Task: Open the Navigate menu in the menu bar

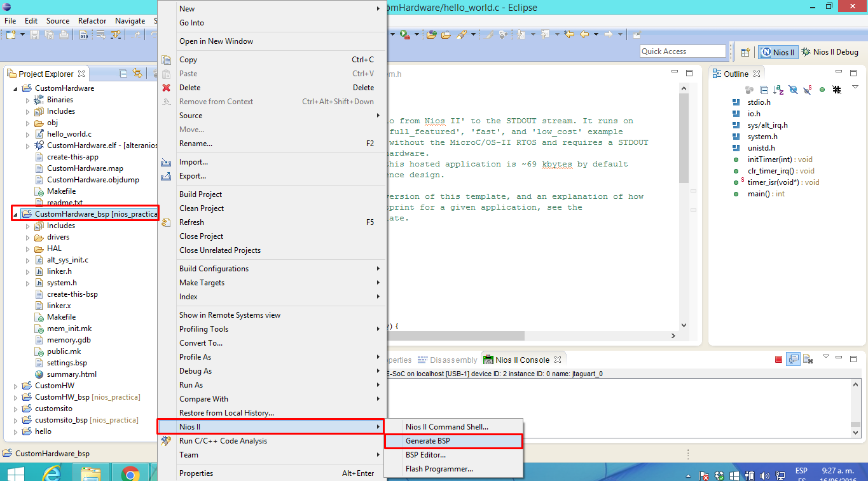Action: (130, 21)
